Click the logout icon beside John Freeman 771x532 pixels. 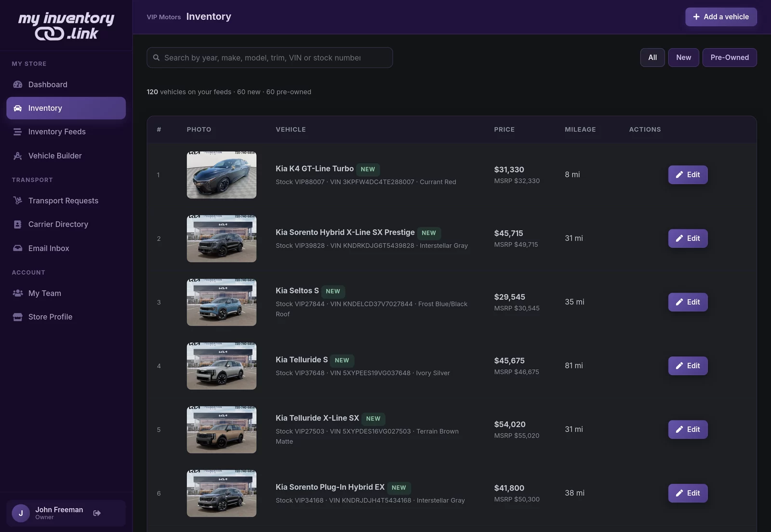[97, 513]
